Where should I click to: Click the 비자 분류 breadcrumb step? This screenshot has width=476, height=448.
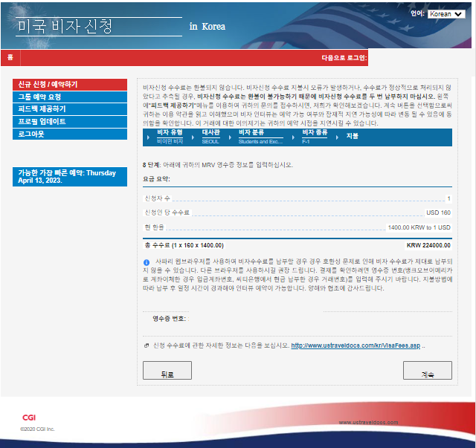[x=260, y=137]
